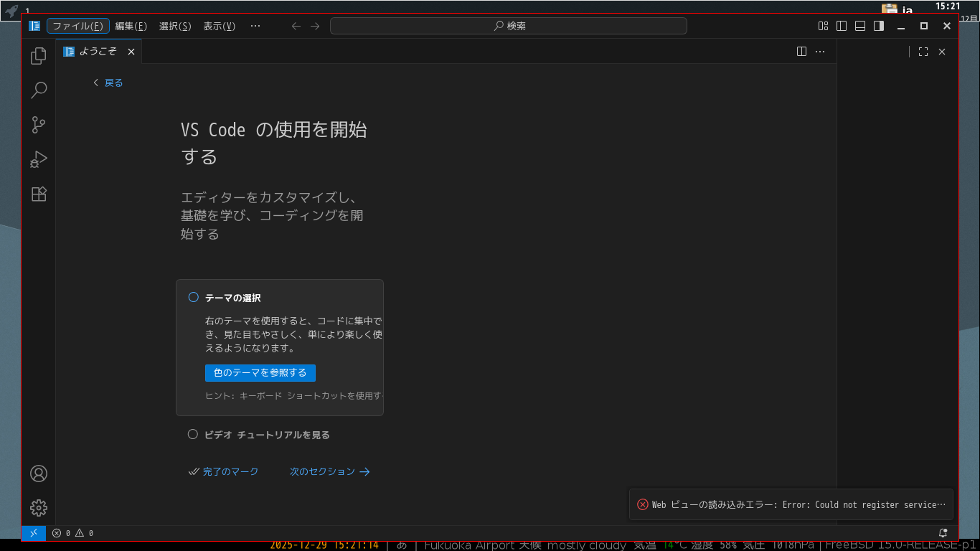Viewport: 980px width, 551px height.
Task: Select the ようこそ editor tab
Action: [x=99, y=52]
